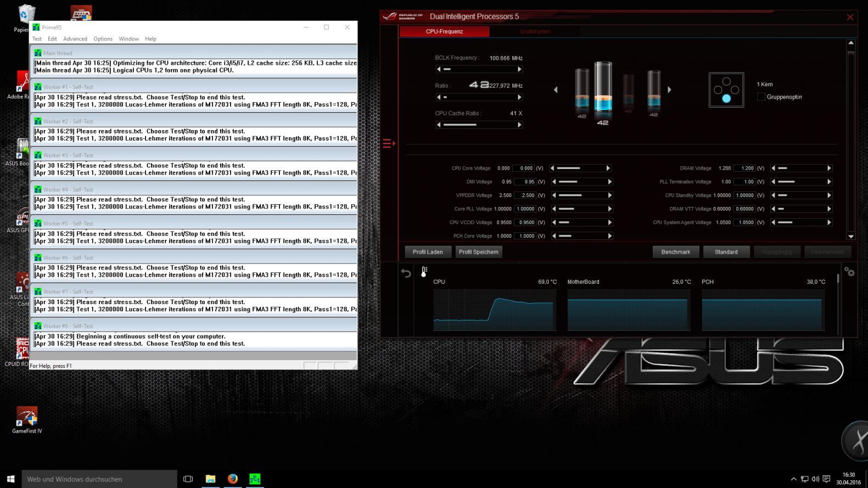Viewport: 868px width, 488px height.
Task: Click the DRAM VTT Voltage input field
Action: point(744,209)
